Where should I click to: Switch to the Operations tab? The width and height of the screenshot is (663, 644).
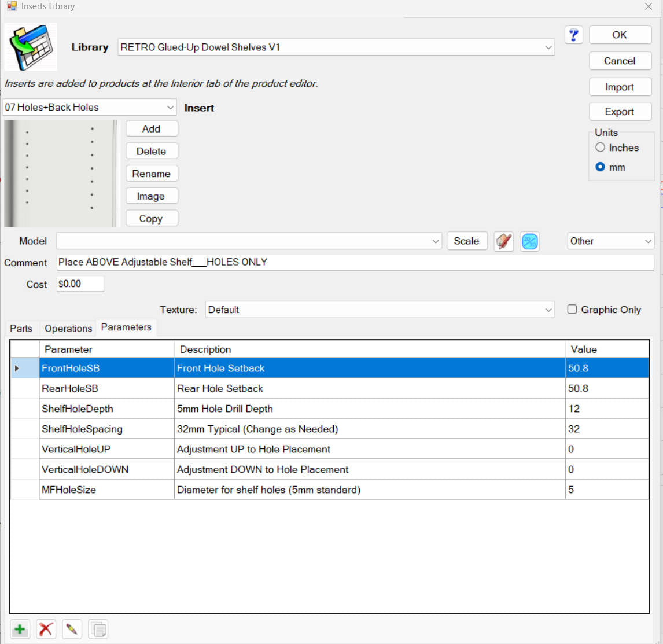click(68, 329)
